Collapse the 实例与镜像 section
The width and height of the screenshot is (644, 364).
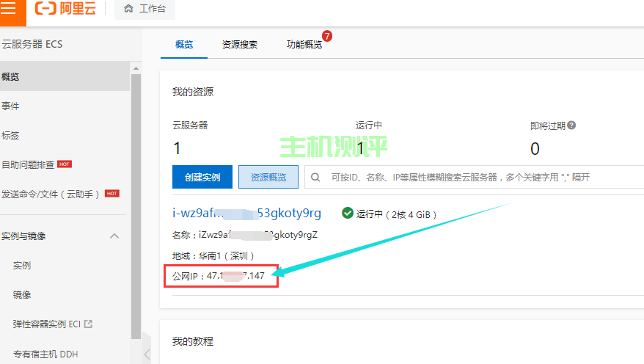click(114, 236)
